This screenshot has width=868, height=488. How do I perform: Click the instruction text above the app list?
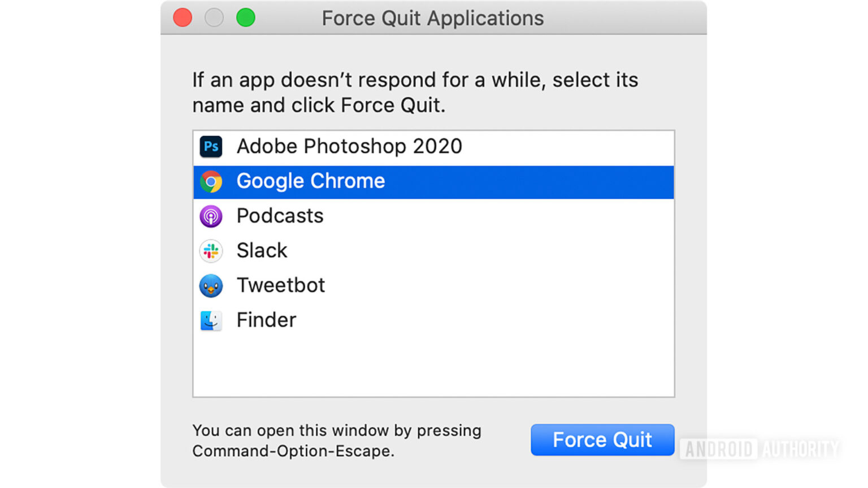415,92
